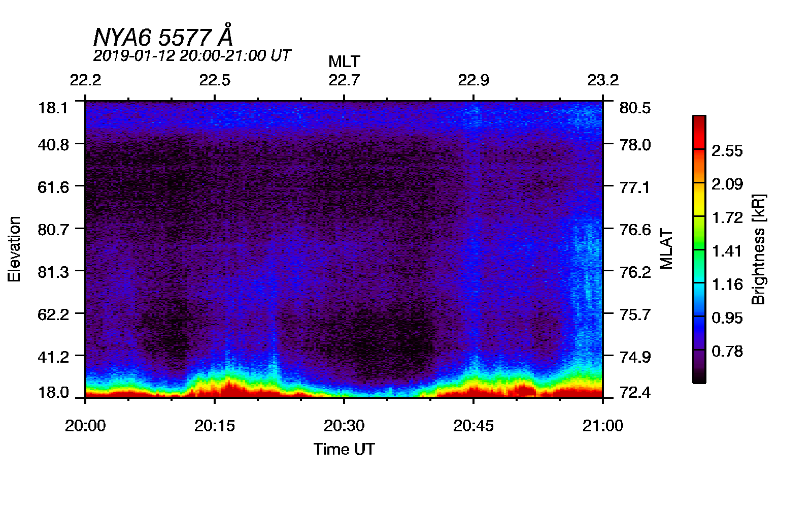Click elevation tick label '62.2'
Image resolution: width=812 pixels, height=508 pixels.
[53, 314]
